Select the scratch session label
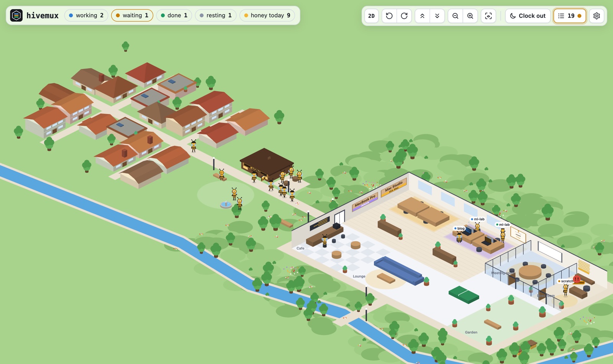 click(x=566, y=281)
